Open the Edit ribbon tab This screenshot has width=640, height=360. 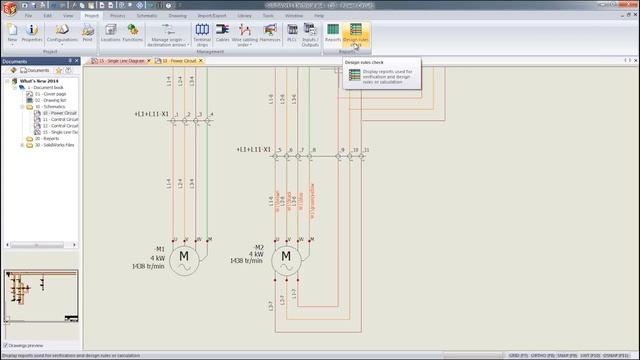click(x=48, y=16)
